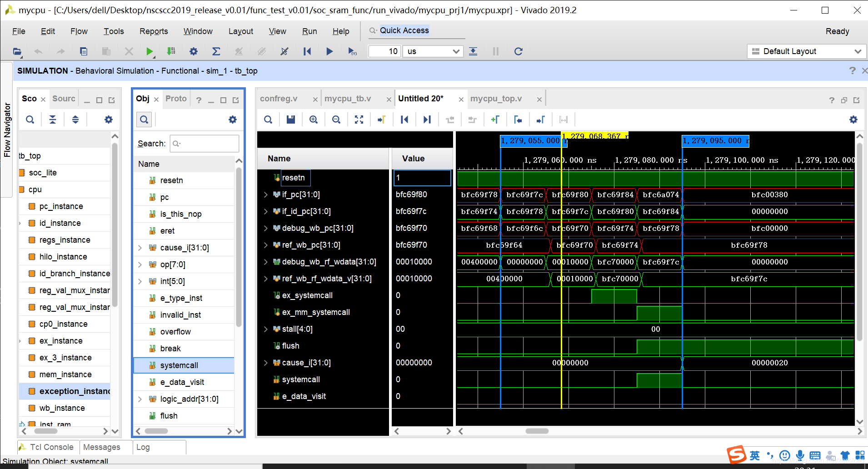868x469 pixels.
Task: Click Zoom In icon in waveform toolbar
Action: pyautogui.click(x=314, y=120)
